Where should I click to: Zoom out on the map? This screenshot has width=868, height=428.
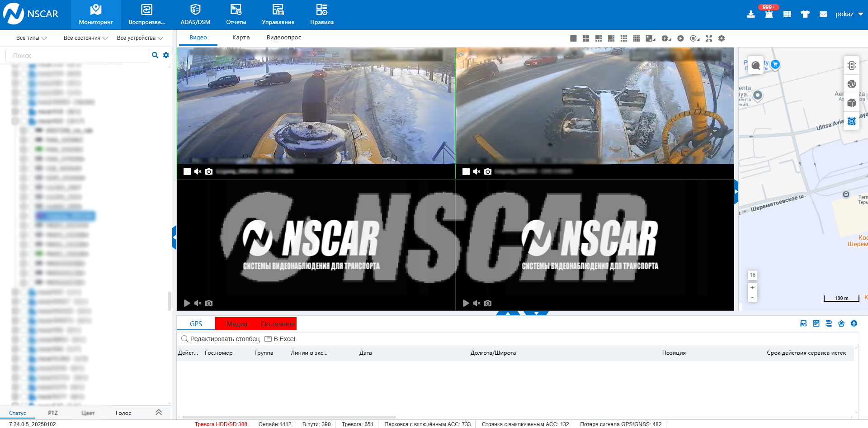[752, 297]
